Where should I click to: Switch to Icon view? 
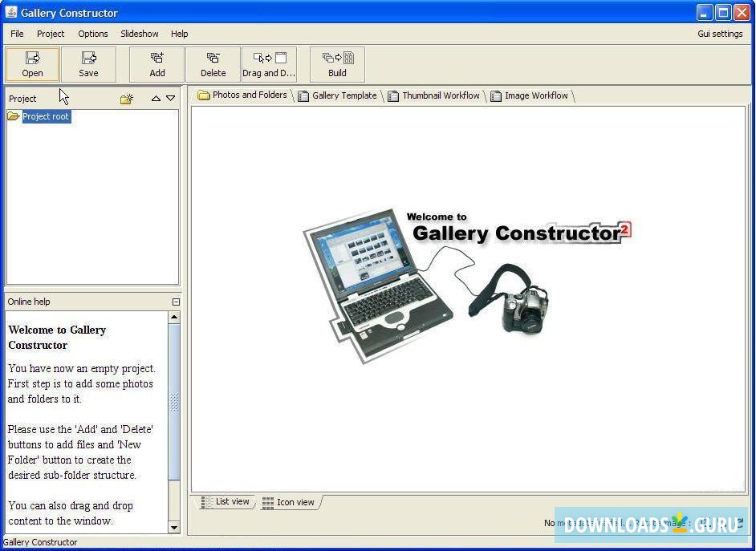click(x=288, y=502)
